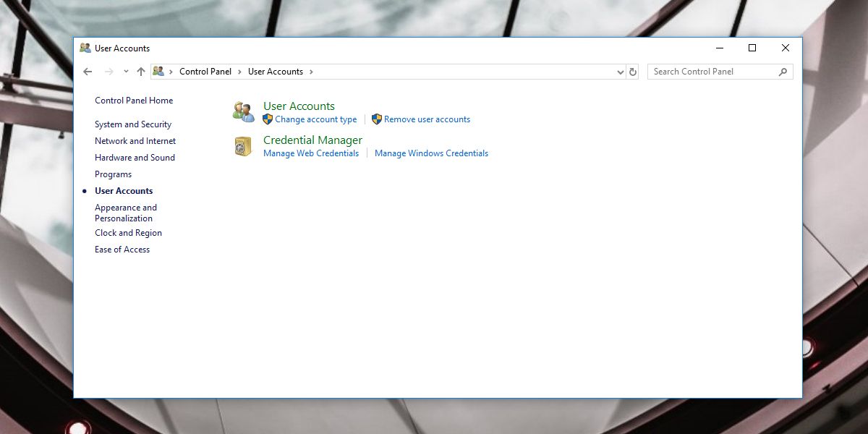Open System and Security in sidebar
868x434 pixels.
click(133, 124)
